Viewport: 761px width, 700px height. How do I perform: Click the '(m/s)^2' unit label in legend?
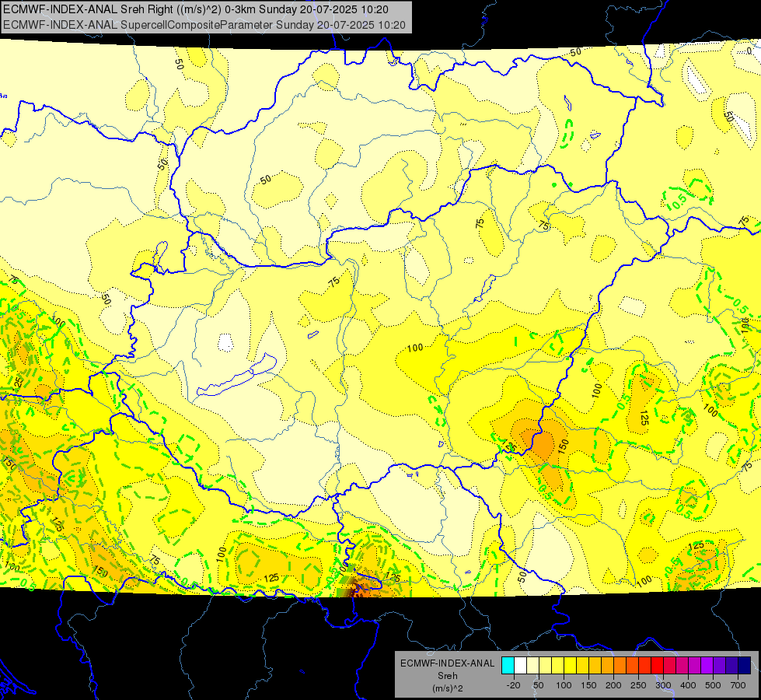(x=447, y=688)
